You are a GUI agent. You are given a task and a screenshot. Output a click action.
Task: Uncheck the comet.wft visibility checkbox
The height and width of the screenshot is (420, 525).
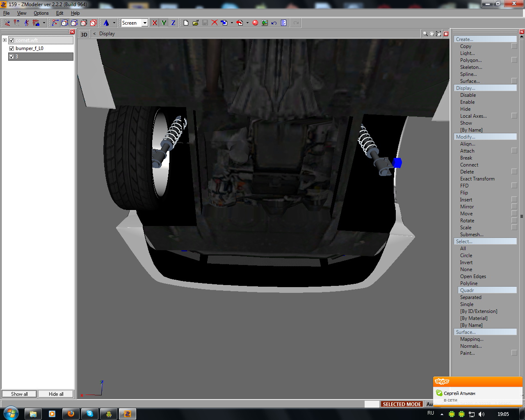tap(11, 40)
